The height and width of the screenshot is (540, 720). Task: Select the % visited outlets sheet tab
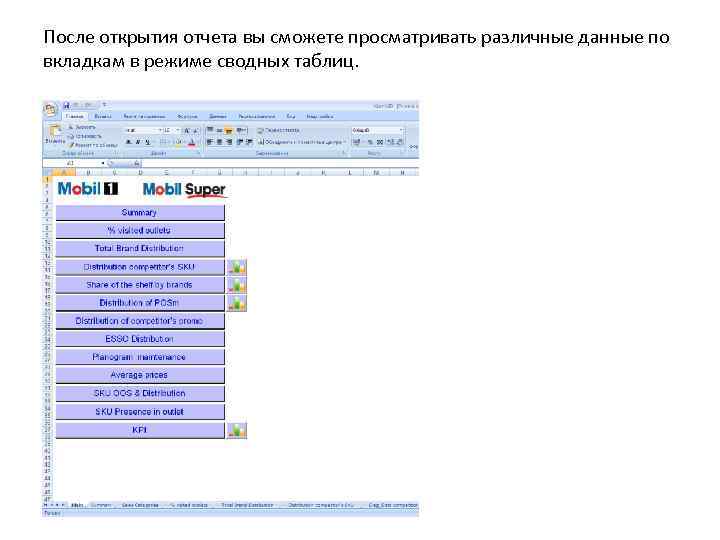point(189,505)
